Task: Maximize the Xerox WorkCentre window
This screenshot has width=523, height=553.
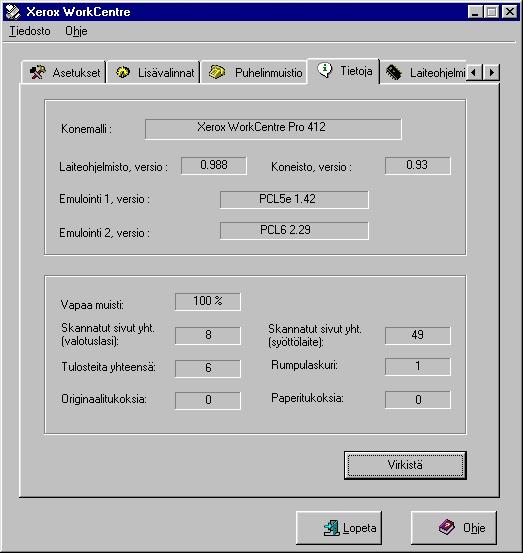Action: point(492,12)
